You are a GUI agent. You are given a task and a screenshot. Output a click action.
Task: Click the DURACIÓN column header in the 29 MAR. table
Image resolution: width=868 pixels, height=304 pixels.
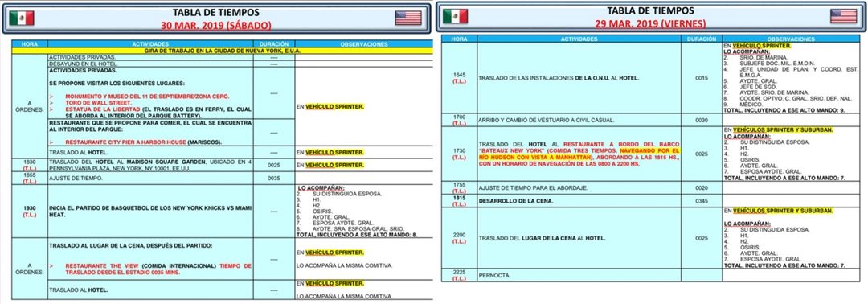click(x=702, y=39)
